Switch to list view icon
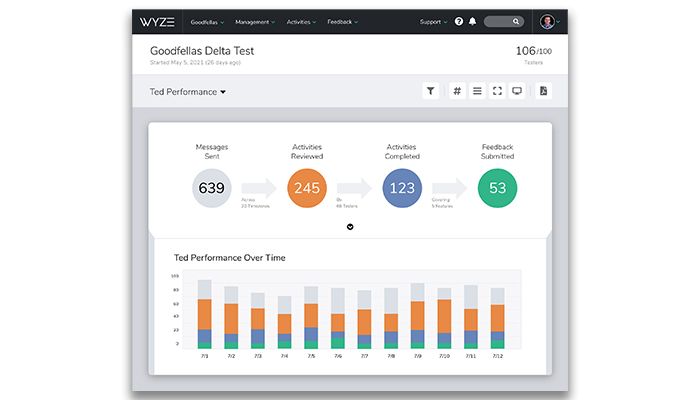The height and width of the screenshot is (400, 700). pos(477,91)
